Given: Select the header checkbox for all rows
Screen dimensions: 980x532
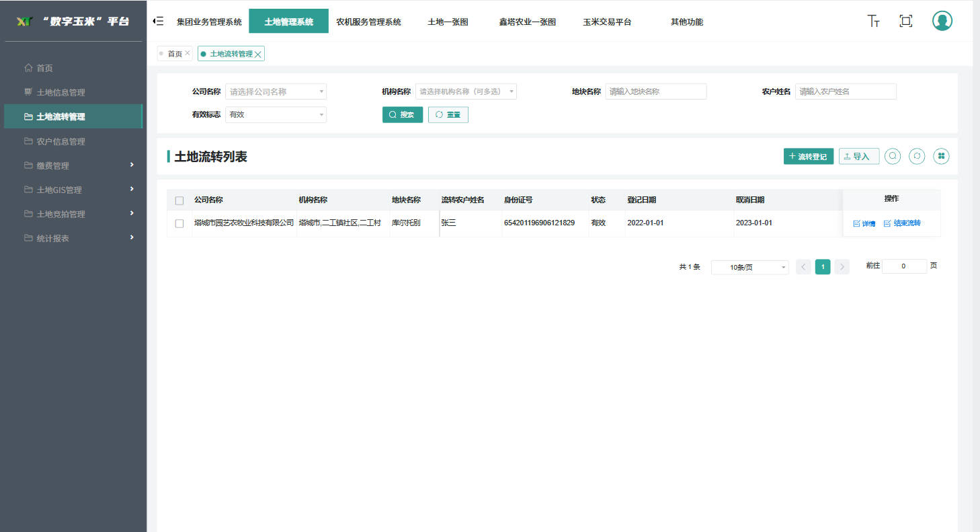Looking at the screenshot, I should pos(179,200).
